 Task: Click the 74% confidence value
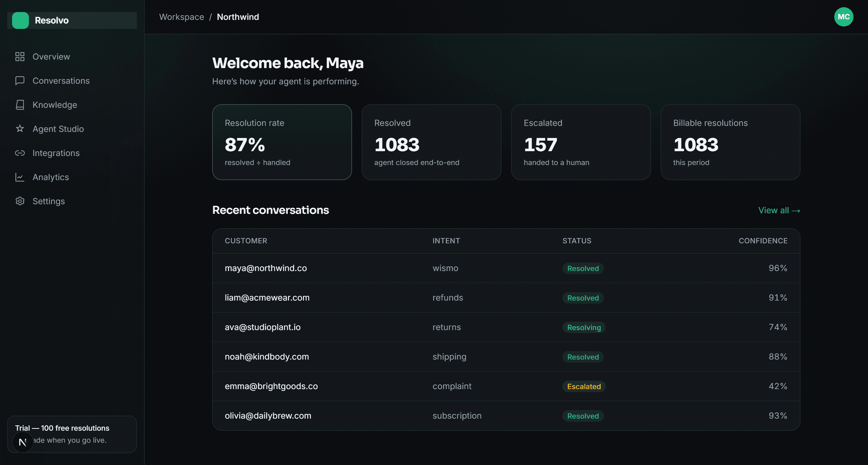[x=778, y=327]
